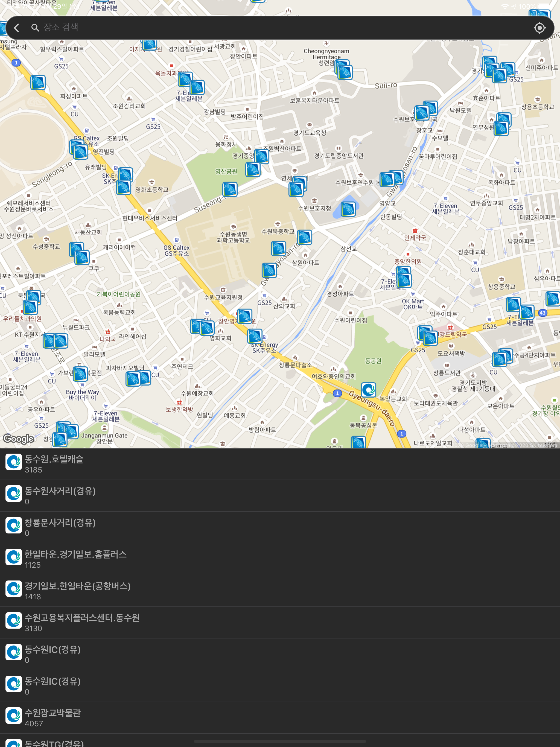This screenshot has width=560, height=747.
Task: Open the 창룡문사거리(경유) stop row
Action: (x=280, y=527)
